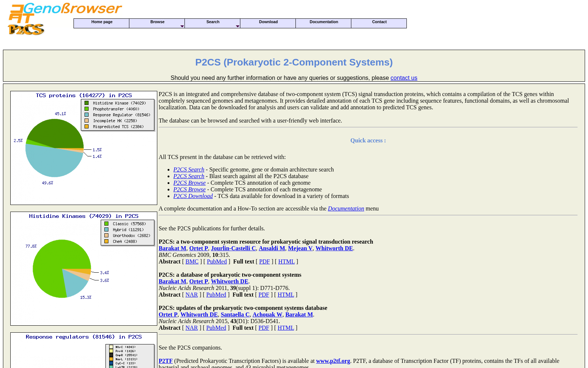Viewport: 588px width, 368px height.
Task: Open P2CS Browse for metagenome annotation
Action: click(x=190, y=190)
